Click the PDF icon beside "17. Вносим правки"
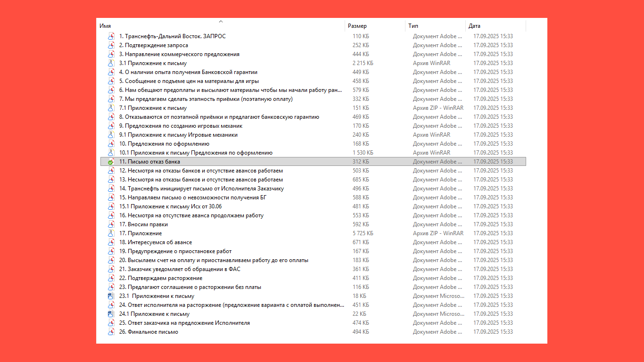The image size is (644, 362). point(111,224)
